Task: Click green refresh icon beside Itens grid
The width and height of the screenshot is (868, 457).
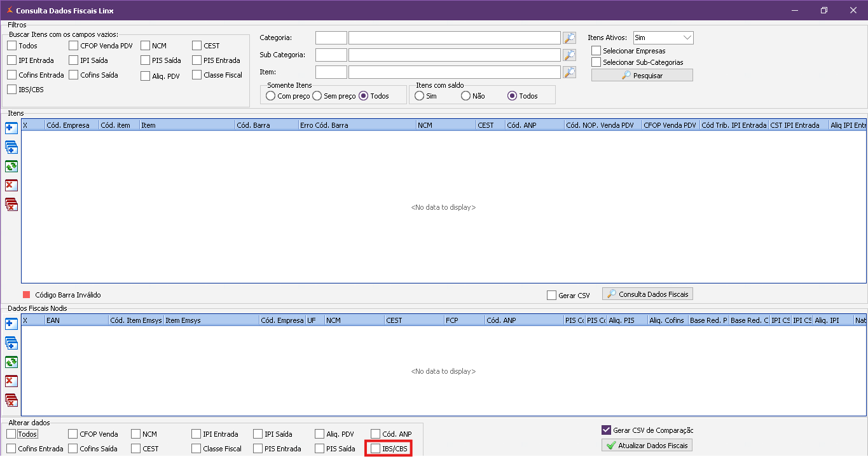Action: click(11, 166)
